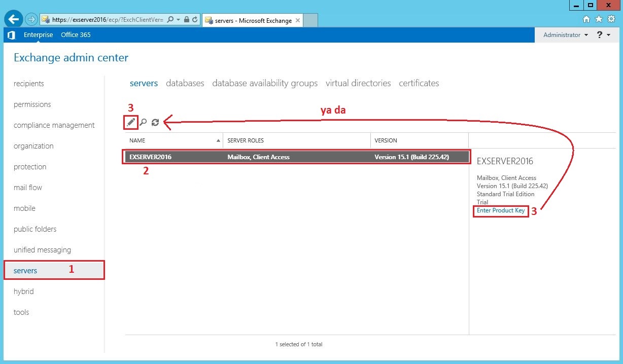
Task: Open the browser Tools gear icon
Action: pos(610,19)
